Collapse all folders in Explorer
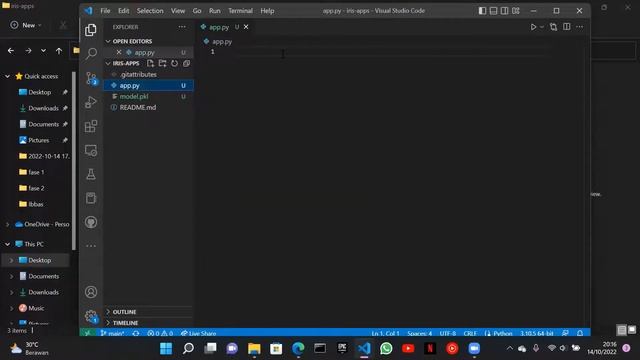640x360 pixels. 187,63
